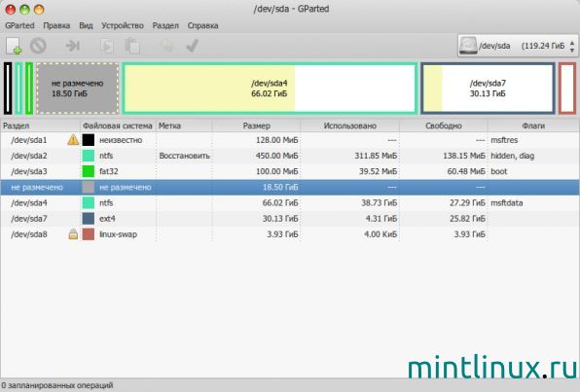Click the green fat32 color swatch
This screenshot has width=580, height=392.
(x=88, y=171)
